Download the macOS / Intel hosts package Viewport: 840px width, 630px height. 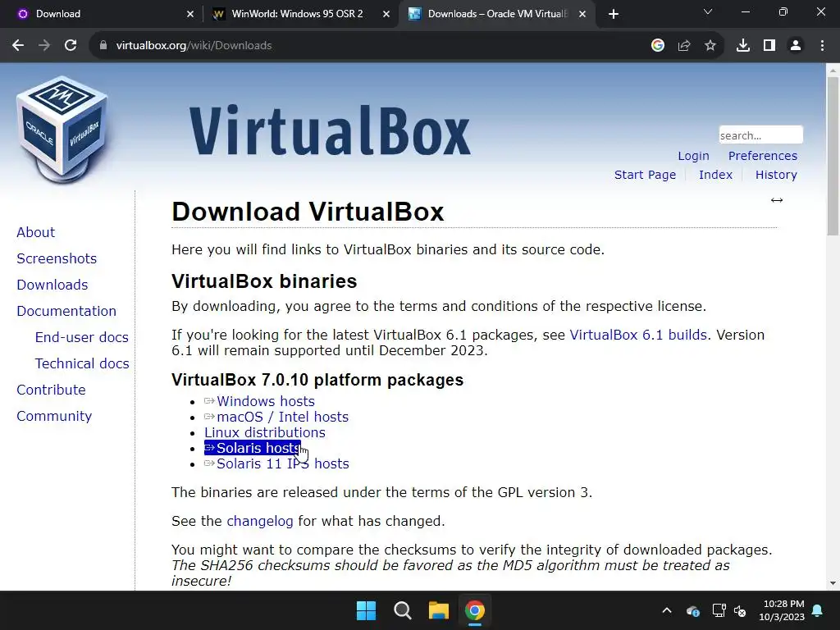(x=282, y=417)
